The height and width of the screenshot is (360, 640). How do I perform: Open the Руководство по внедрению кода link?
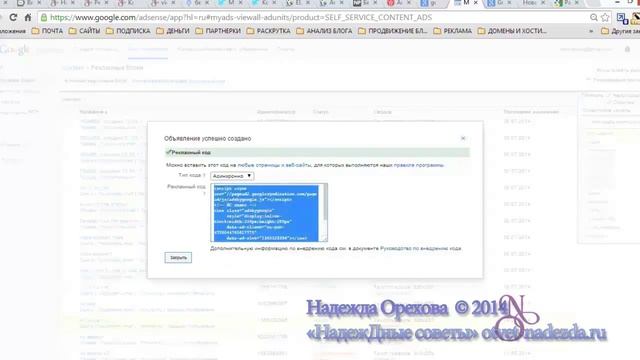420,248
